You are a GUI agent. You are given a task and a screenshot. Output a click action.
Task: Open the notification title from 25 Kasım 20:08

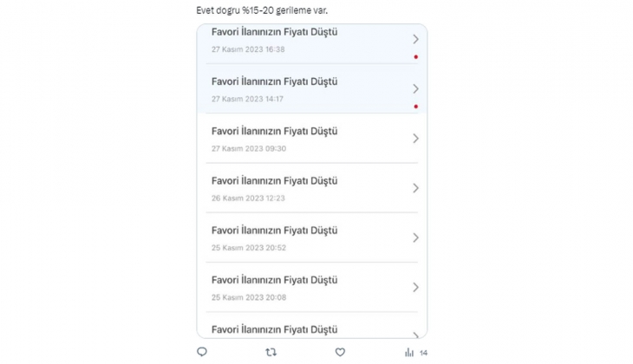click(x=274, y=280)
